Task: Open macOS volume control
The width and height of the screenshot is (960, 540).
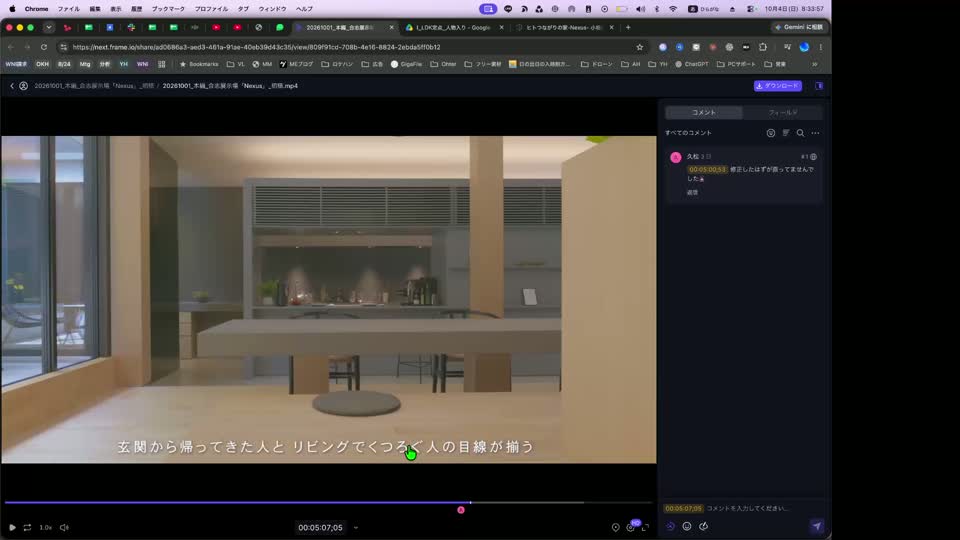Action: tap(640, 9)
